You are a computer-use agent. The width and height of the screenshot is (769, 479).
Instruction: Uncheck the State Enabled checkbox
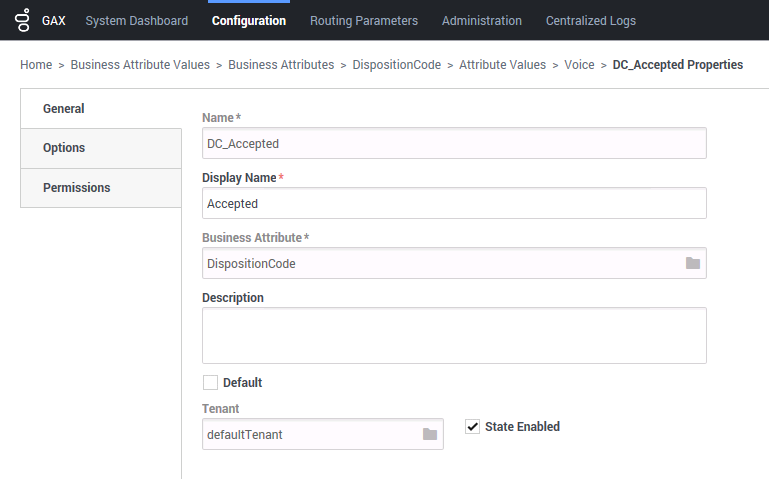[x=473, y=426]
